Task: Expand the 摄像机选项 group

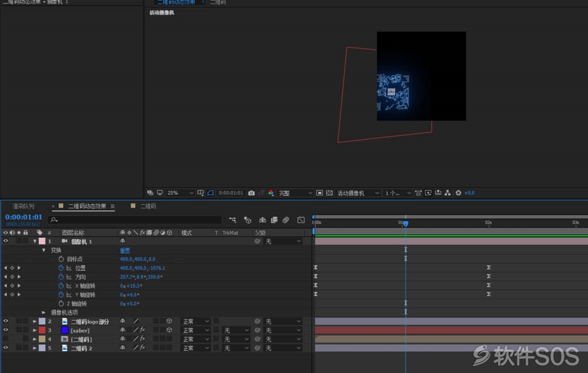Action: pyautogui.click(x=44, y=312)
